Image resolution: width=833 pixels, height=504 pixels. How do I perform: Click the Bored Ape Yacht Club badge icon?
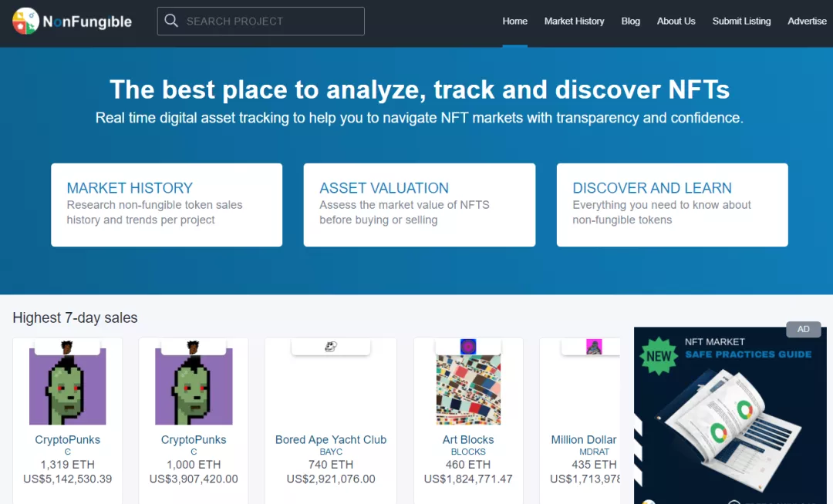[x=331, y=347]
